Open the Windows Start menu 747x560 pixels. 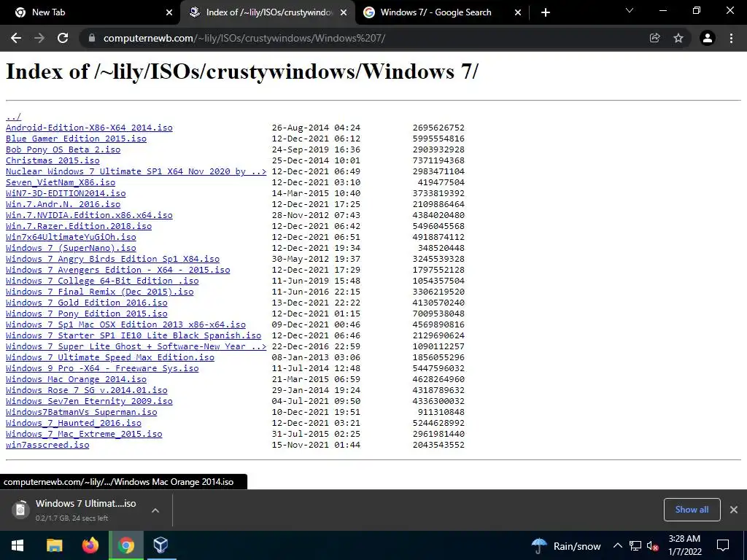coord(18,545)
